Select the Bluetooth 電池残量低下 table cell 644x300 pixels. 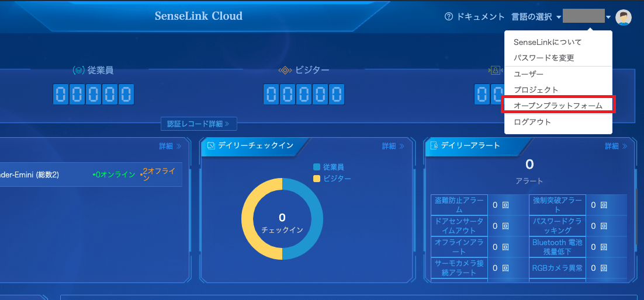[x=558, y=247]
